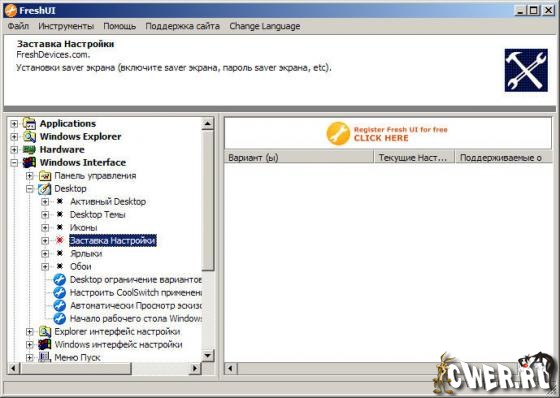Open the Change Language menu
The image size is (560, 398).
click(x=265, y=26)
